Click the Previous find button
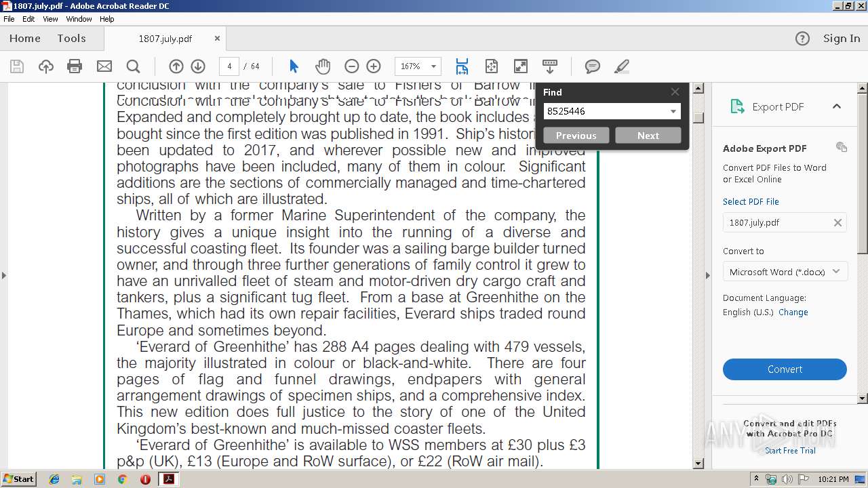 (576, 136)
